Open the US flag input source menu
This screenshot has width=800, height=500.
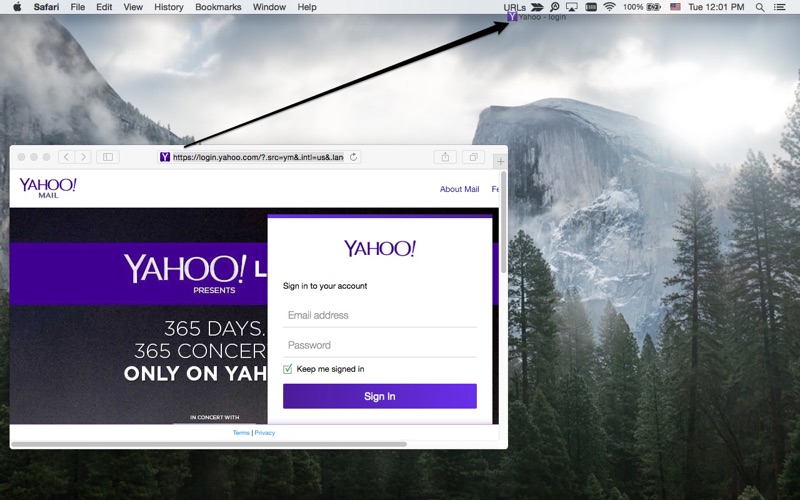pyautogui.click(x=675, y=7)
